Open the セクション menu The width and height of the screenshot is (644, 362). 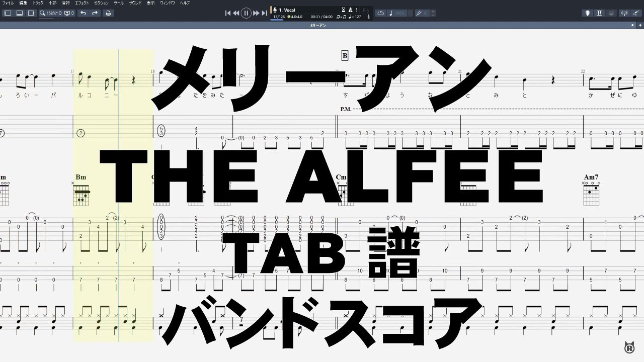[101, 3]
